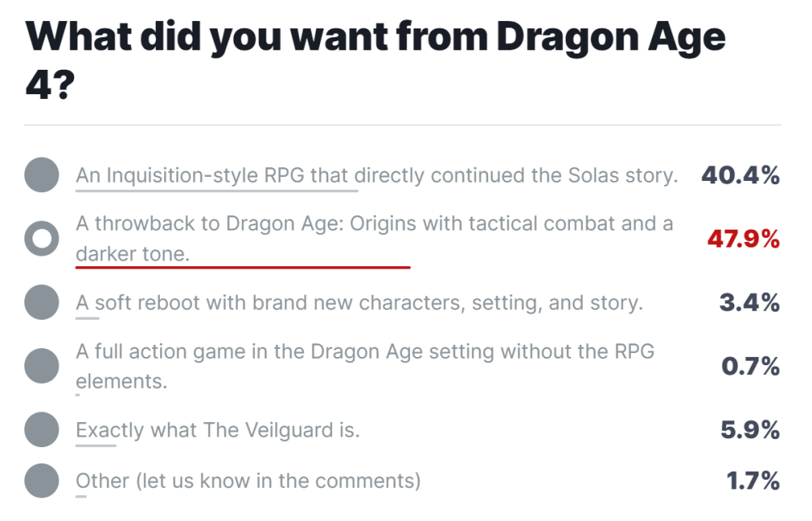Click the full action game option text
This screenshot has height=521, width=812.
click(x=365, y=352)
